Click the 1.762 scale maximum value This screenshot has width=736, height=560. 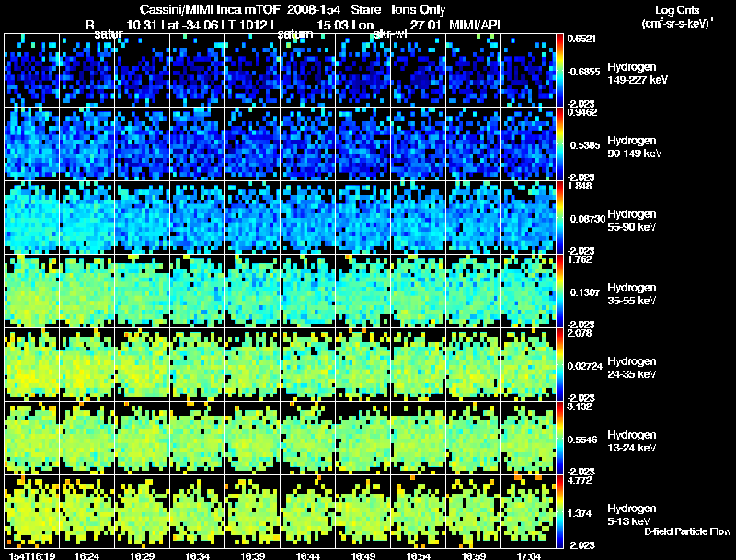(x=580, y=259)
